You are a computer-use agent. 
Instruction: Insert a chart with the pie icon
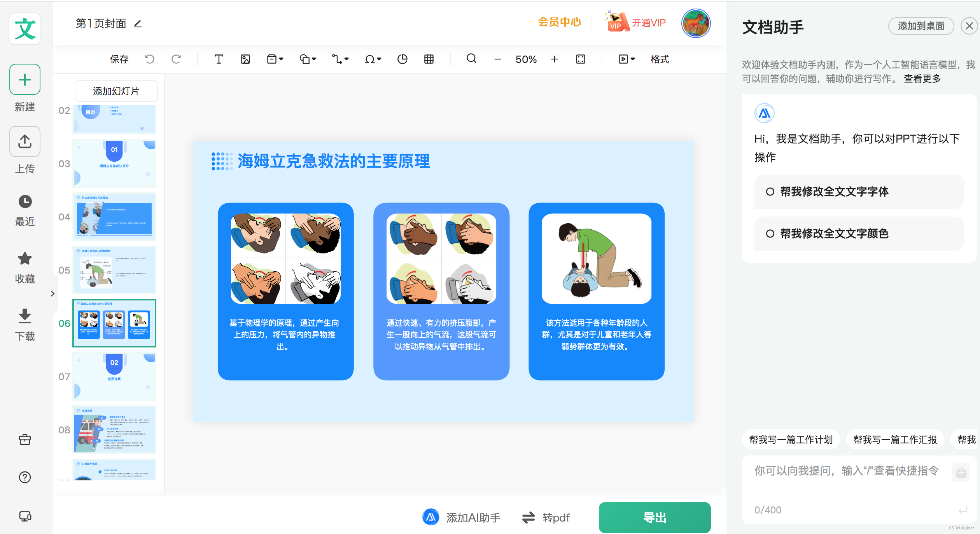point(402,59)
